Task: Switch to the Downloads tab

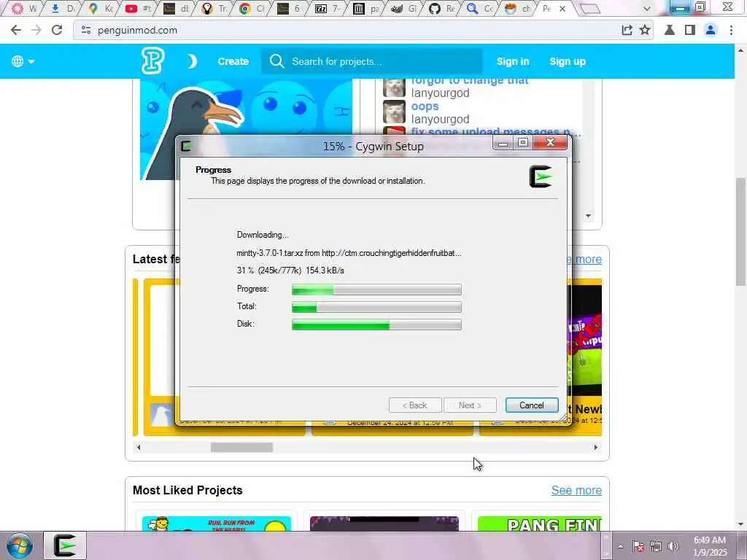Action: click(62, 9)
